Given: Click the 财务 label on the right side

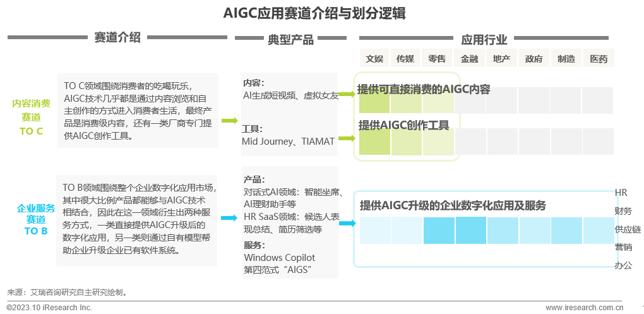Looking at the screenshot, I should point(623,211).
